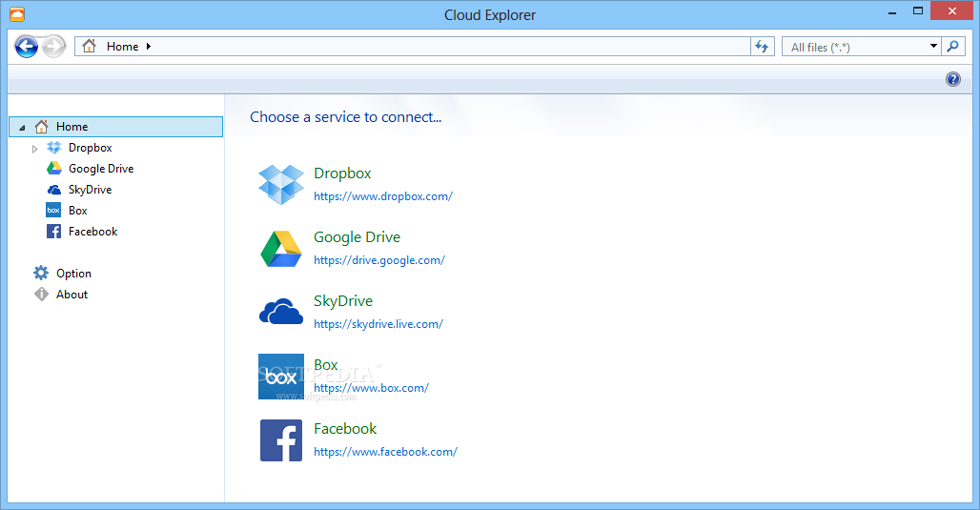
Task: Open the All files filter dropdown
Action: coord(933,46)
